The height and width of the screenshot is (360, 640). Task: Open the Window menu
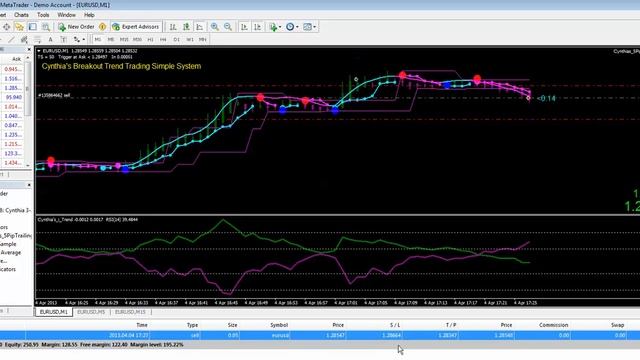click(x=66, y=15)
